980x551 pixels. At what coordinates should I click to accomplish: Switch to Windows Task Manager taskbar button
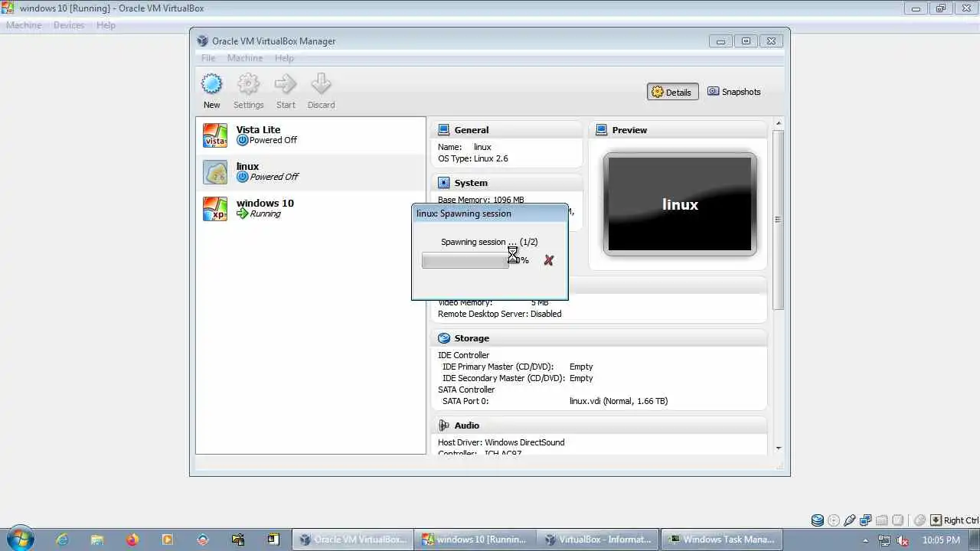[721, 540]
